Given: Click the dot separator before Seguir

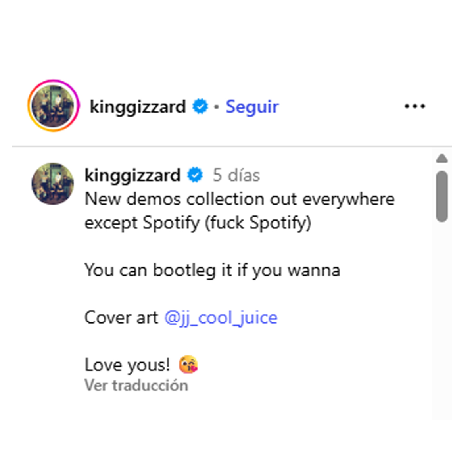Looking at the screenshot, I should point(216,107).
